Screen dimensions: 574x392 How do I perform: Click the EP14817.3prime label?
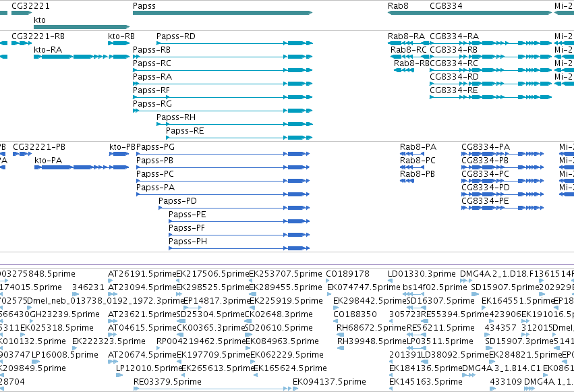point(217,301)
